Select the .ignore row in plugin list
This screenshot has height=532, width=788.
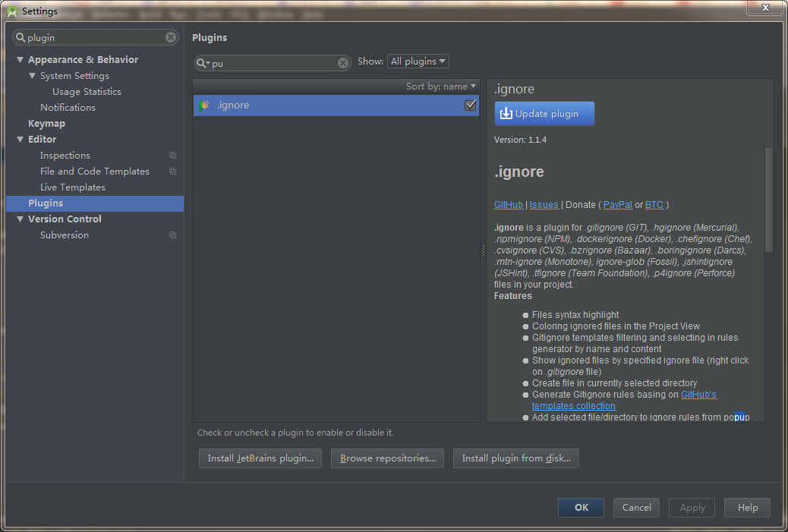336,105
